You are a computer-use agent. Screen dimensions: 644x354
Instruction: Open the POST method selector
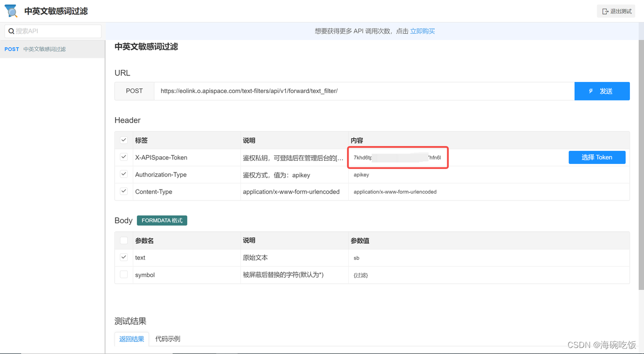tap(134, 91)
